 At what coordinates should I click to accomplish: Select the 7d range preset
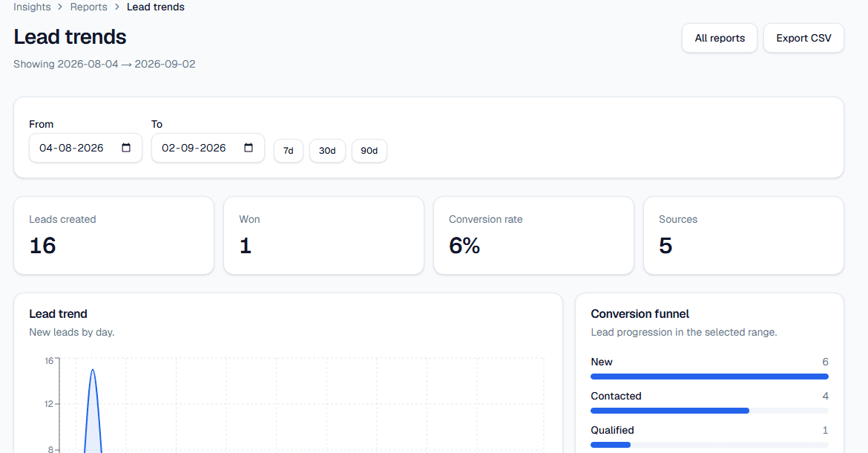(289, 151)
